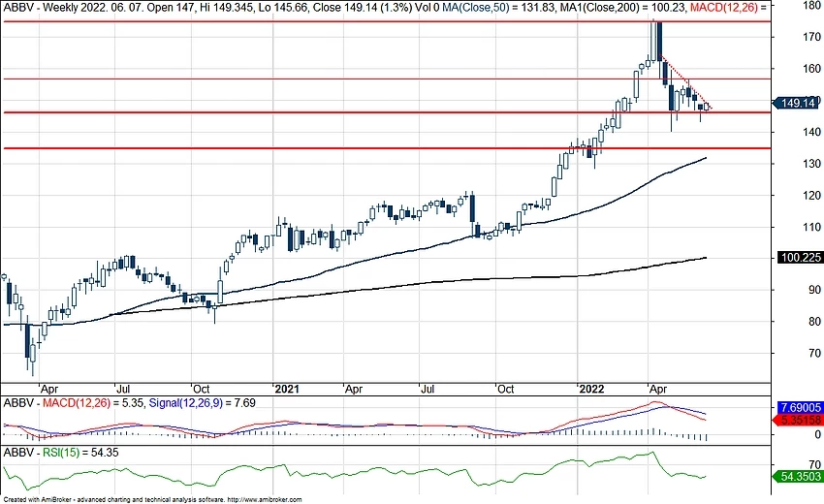Click the 180 price axis label
824x504 pixels.
pos(812,7)
